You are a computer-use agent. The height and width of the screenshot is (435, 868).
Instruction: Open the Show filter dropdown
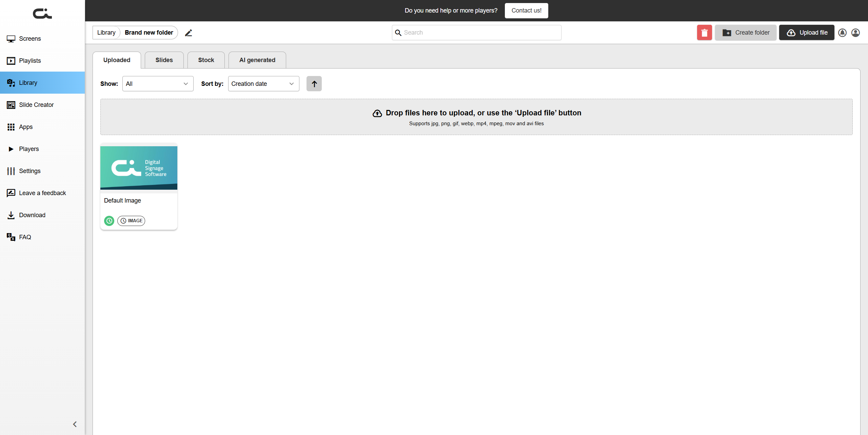(158, 84)
